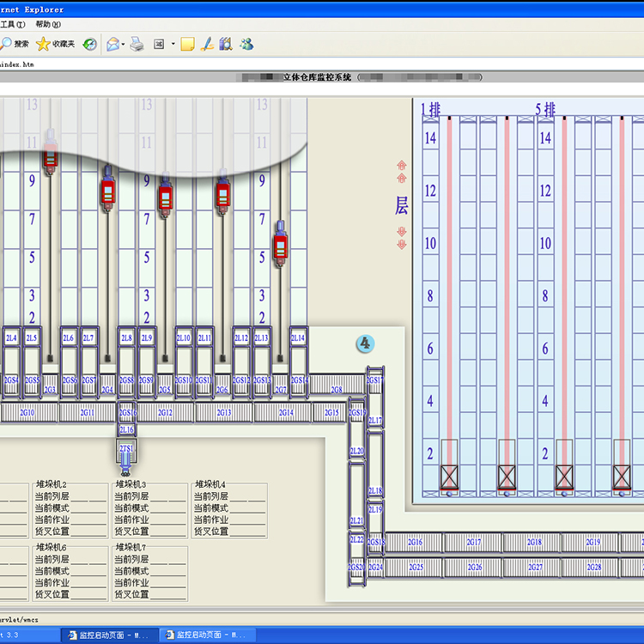Select the 2TS1 transfer cart
Screen dimensions: 644x644
(126, 450)
